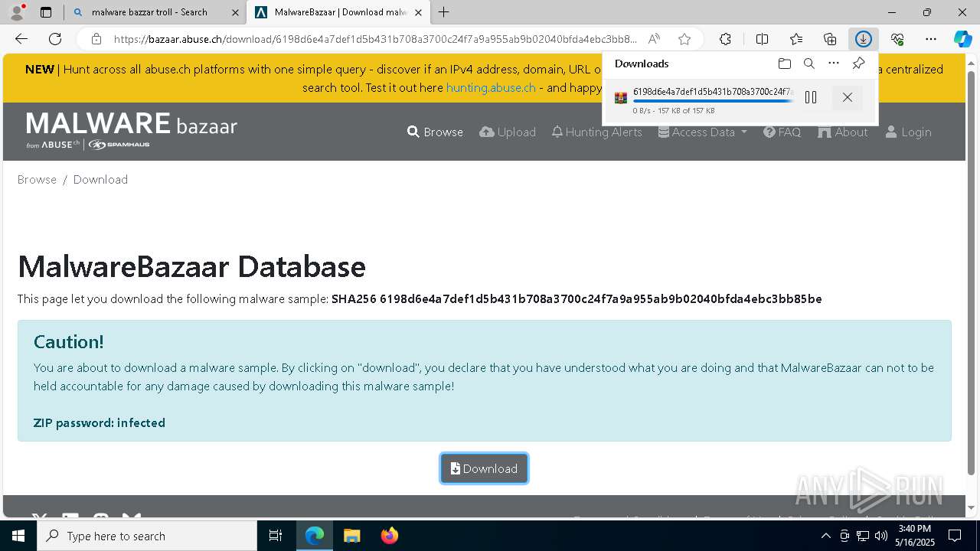The width and height of the screenshot is (980, 551).
Task: Pause the 6198d6e4a7 file download
Action: 811,97
